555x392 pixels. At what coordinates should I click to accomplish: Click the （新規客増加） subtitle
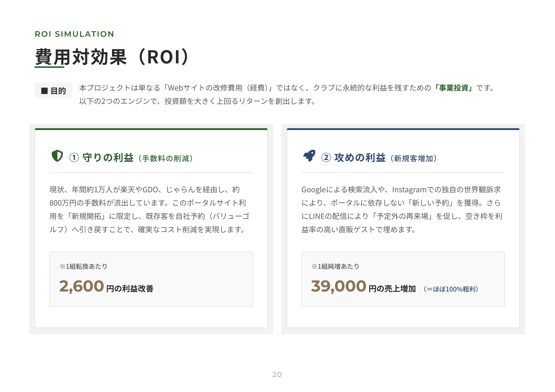(x=414, y=159)
